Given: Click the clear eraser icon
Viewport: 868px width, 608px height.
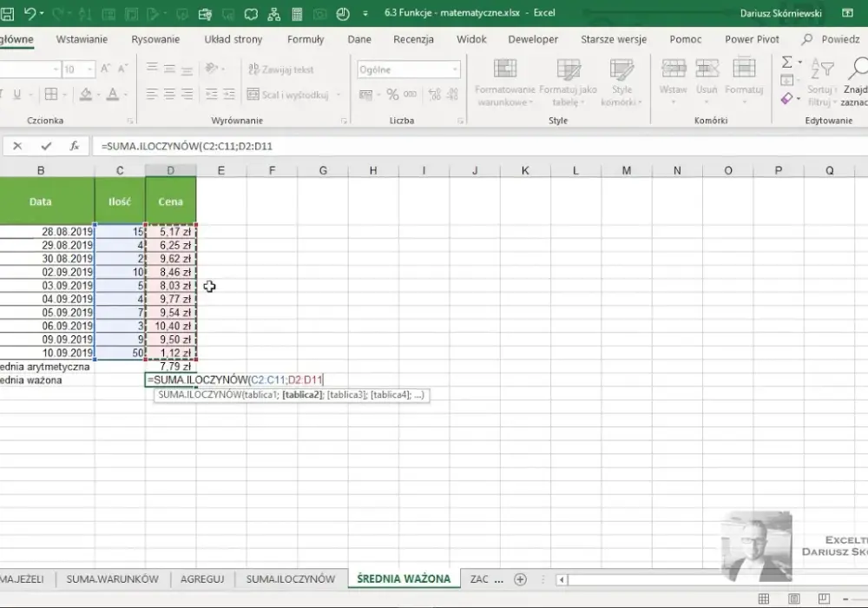Looking at the screenshot, I should pyautogui.click(x=786, y=98).
